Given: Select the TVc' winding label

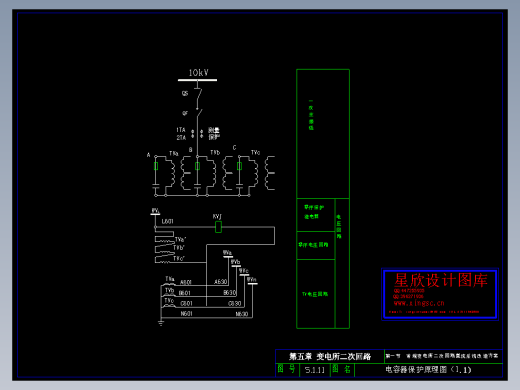Looking at the screenshot, I should pos(179,258).
